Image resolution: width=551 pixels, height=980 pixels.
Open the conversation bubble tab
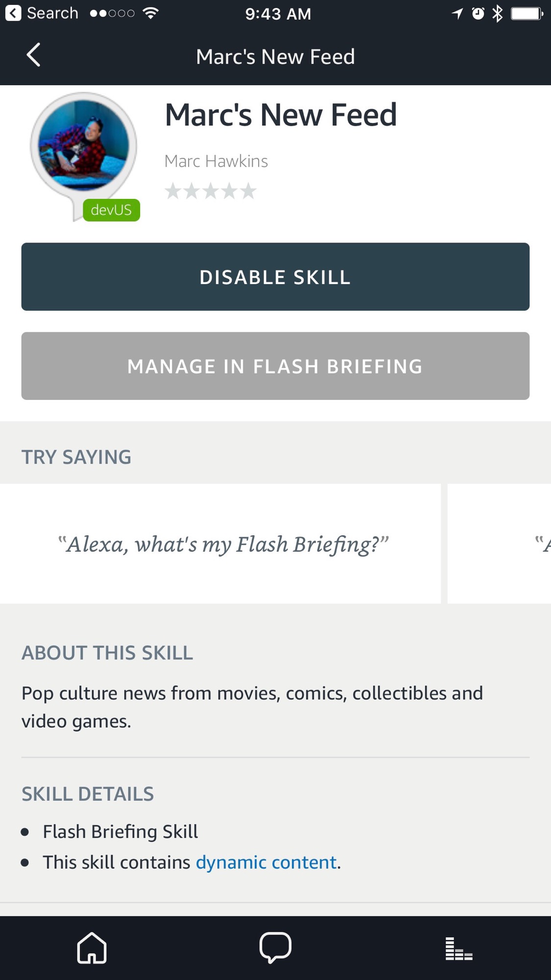(275, 948)
